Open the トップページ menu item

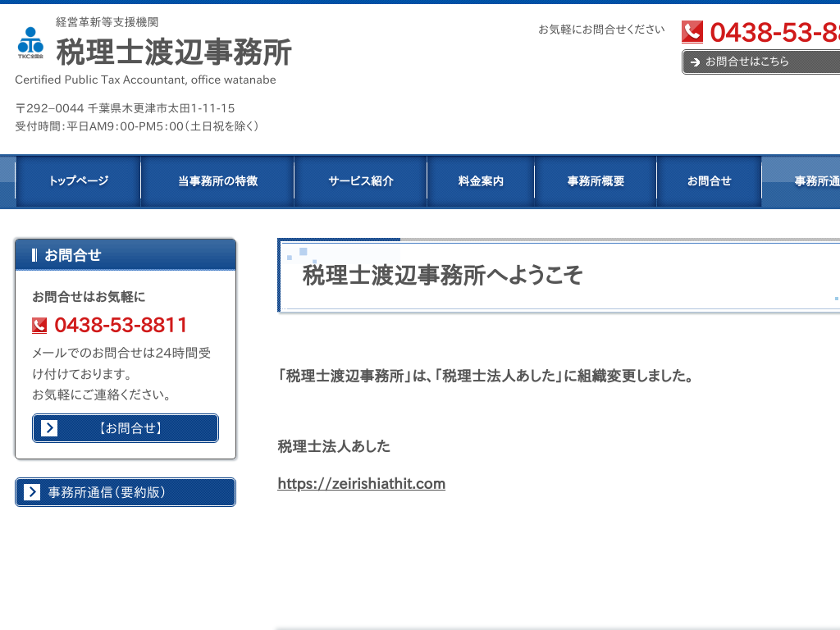pyautogui.click(x=78, y=181)
